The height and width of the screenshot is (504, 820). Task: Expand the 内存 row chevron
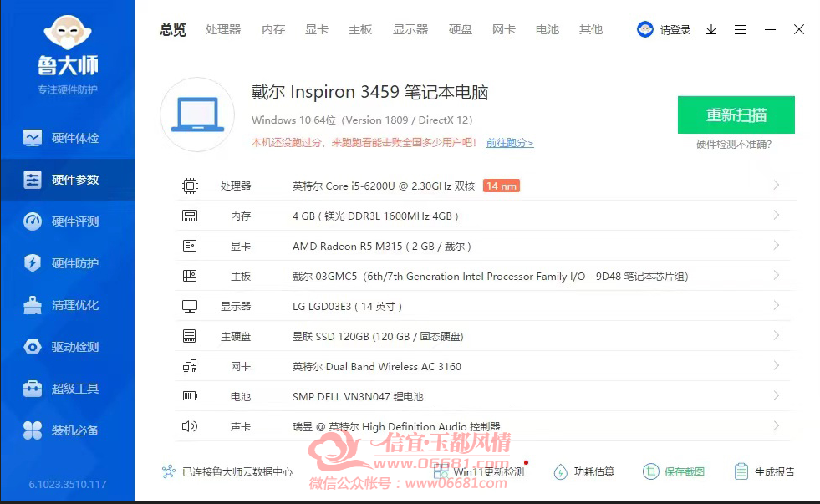(x=776, y=216)
